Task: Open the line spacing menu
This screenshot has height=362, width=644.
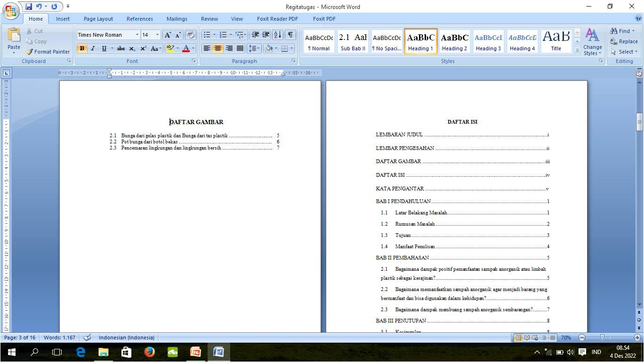Action: pos(254,48)
